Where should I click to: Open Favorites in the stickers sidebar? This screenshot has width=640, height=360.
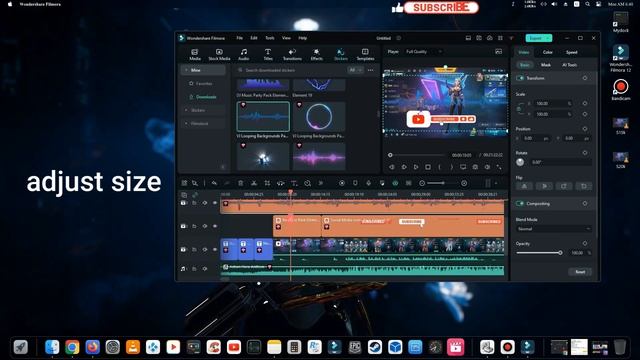[204, 84]
